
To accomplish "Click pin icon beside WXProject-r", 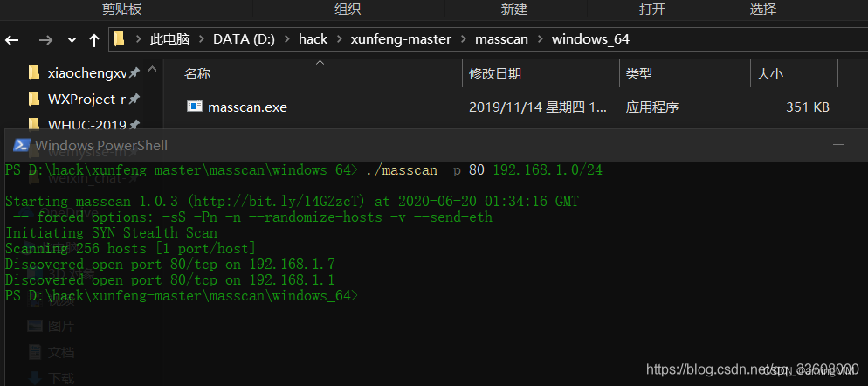I will [134, 100].
